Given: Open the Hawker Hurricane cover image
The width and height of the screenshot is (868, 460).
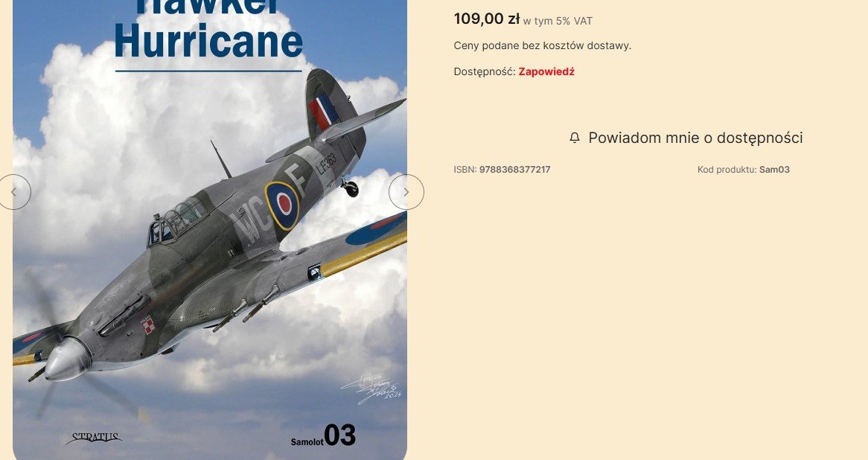Looking at the screenshot, I should click(210, 230).
